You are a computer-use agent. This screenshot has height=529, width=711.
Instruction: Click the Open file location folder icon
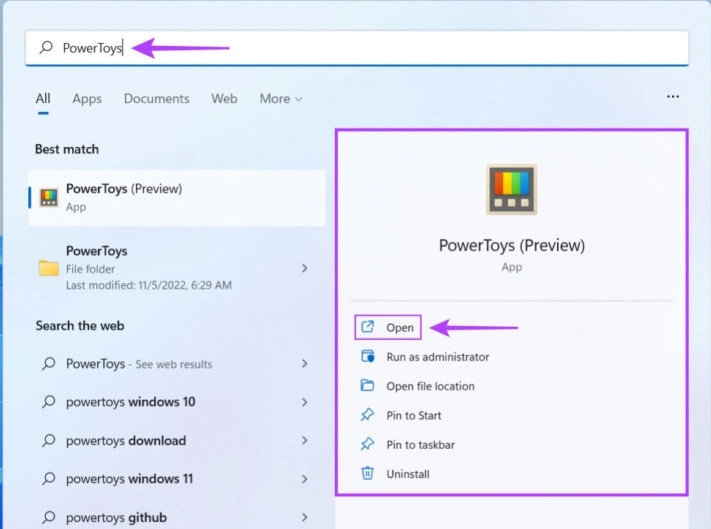[x=367, y=385]
